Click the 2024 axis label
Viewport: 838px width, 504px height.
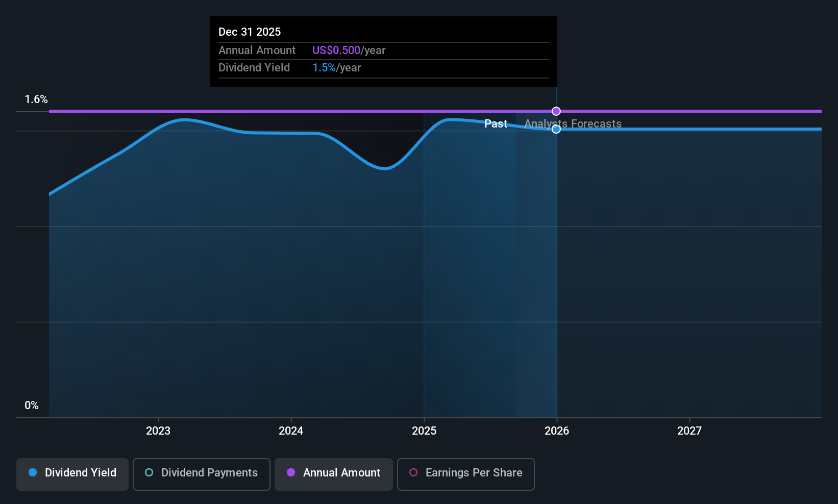pos(291,431)
